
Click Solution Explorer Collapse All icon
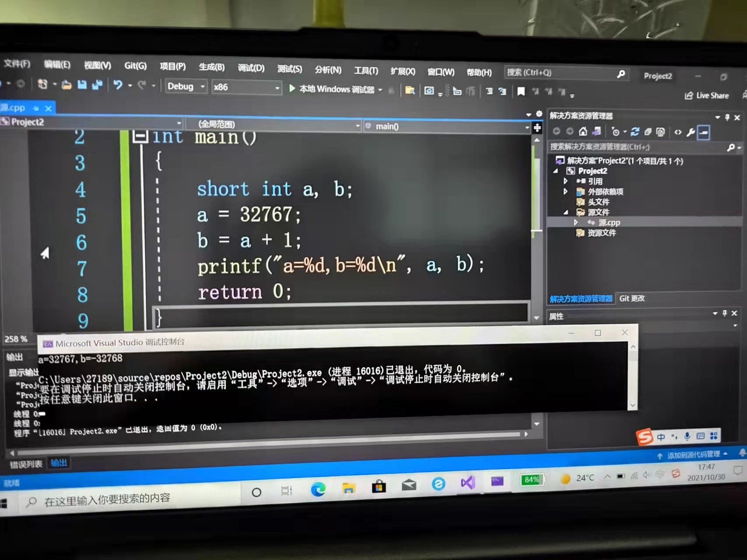648,132
